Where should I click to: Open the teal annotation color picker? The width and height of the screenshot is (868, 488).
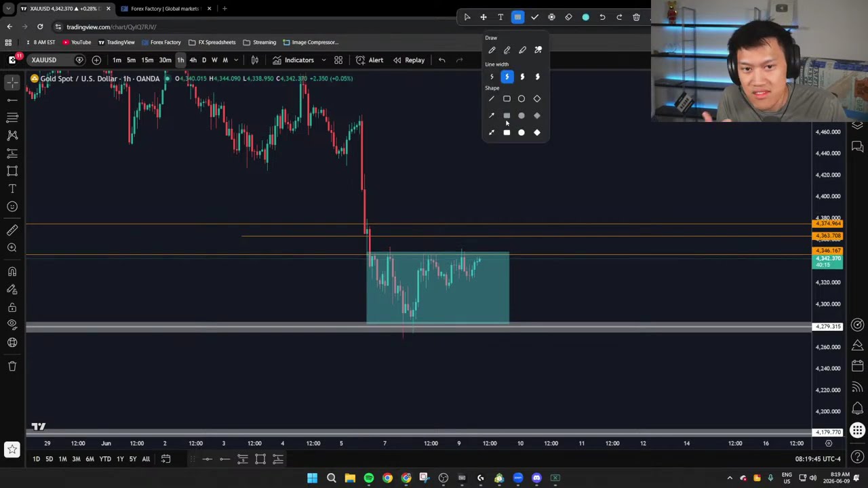(586, 17)
